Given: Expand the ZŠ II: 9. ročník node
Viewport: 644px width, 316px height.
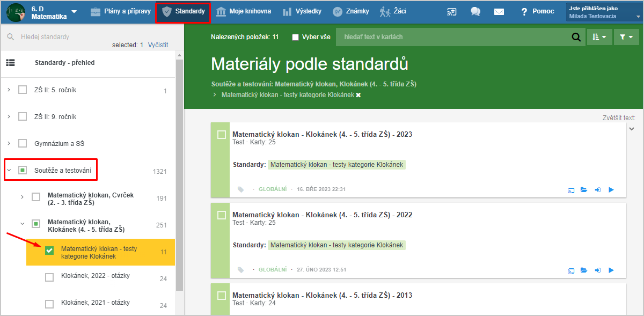Looking at the screenshot, I should pos(9,116).
